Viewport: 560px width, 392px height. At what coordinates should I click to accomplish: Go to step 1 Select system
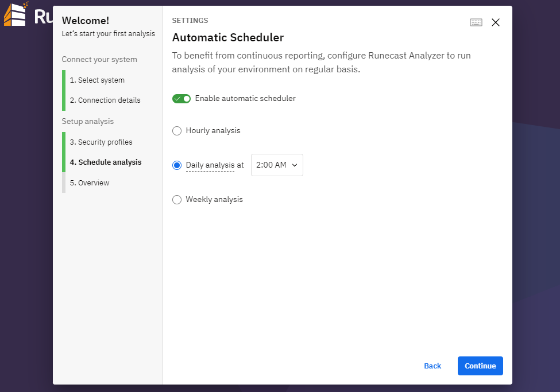[x=97, y=80]
